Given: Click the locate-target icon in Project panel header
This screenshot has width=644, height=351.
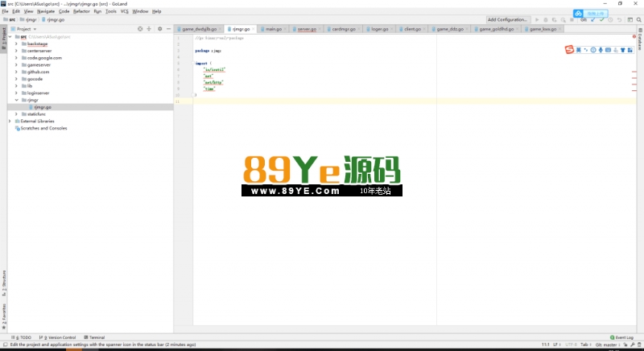Looking at the screenshot, I should point(140,29).
